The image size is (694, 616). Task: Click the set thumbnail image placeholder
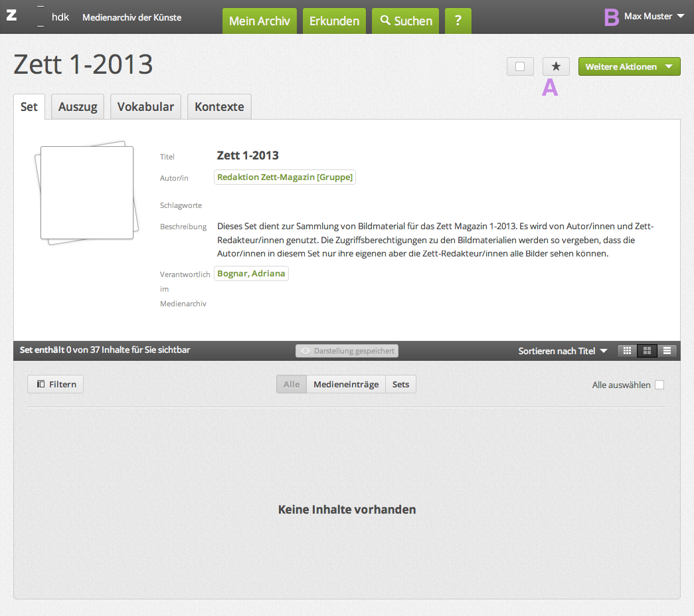pos(87,193)
